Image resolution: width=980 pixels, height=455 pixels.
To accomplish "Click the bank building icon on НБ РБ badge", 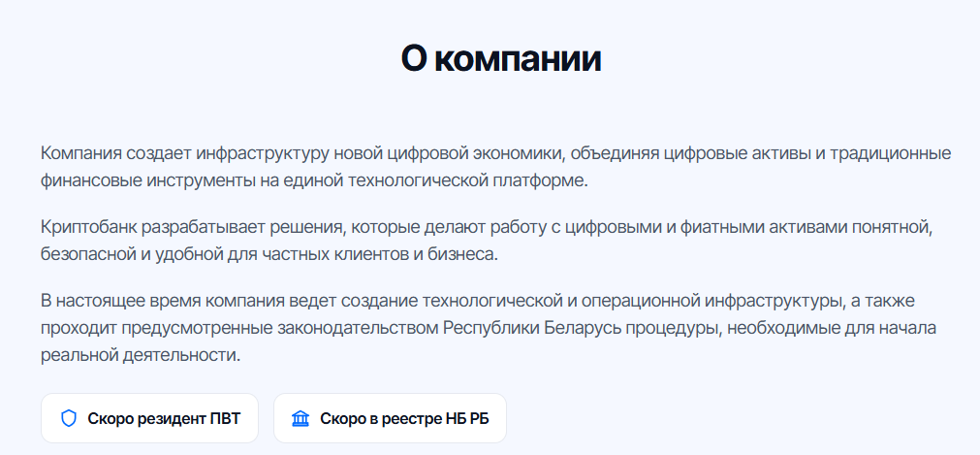I will pos(300,418).
